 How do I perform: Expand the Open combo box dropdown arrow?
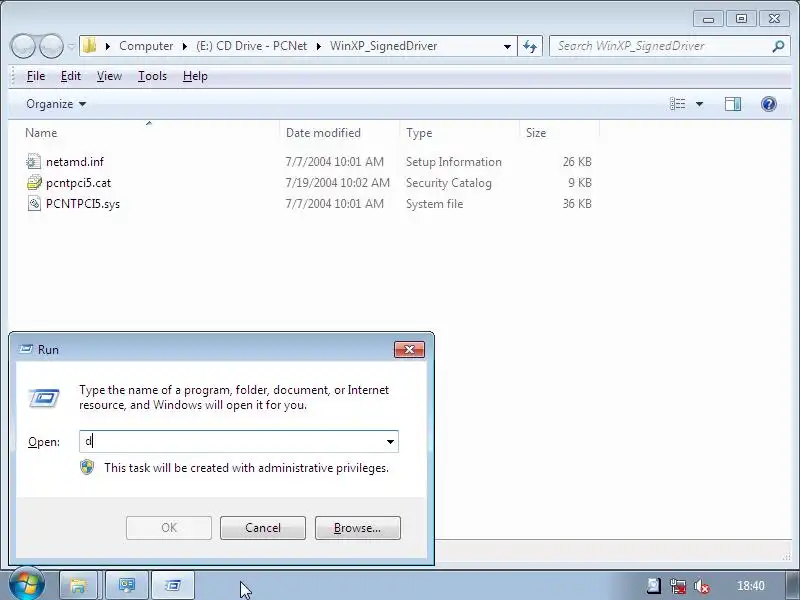click(x=390, y=441)
